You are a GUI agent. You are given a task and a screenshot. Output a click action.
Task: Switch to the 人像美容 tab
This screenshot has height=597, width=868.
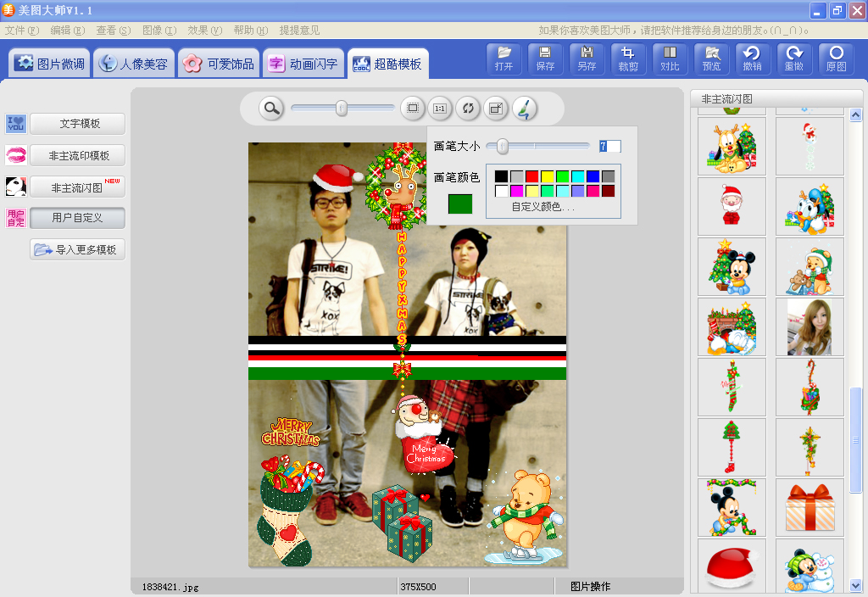tap(134, 64)
